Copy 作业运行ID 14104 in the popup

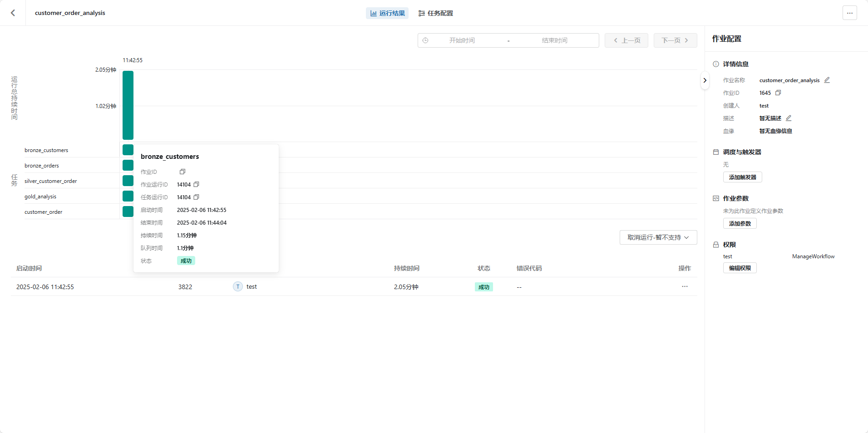coord(196,184)
